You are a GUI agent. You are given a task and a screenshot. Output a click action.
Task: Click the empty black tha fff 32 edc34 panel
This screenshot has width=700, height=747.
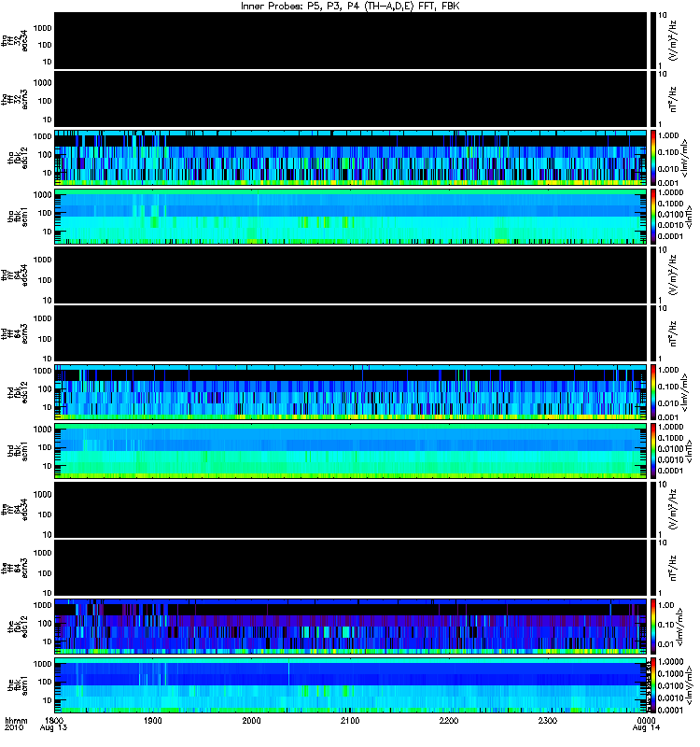[x=351, y=40]
